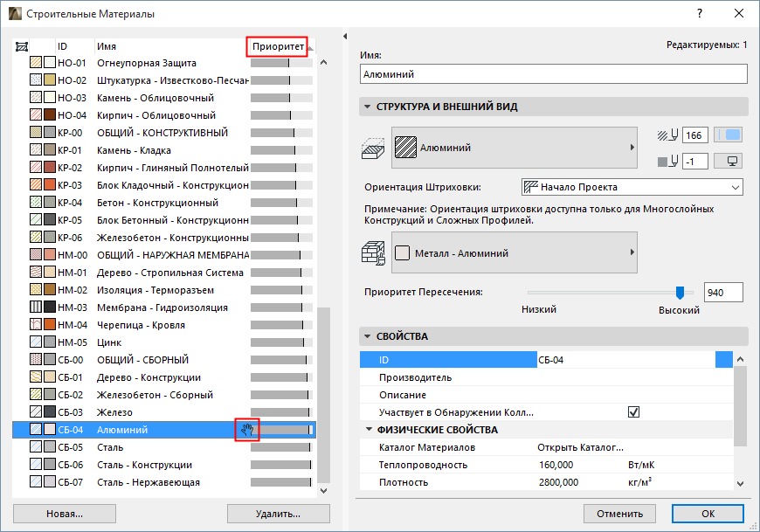Image resolution: width=760 pixels, height=532 pixels.
Task: Click the hatch icon of СБ-03 Железо
Action: tap(36, 411)
